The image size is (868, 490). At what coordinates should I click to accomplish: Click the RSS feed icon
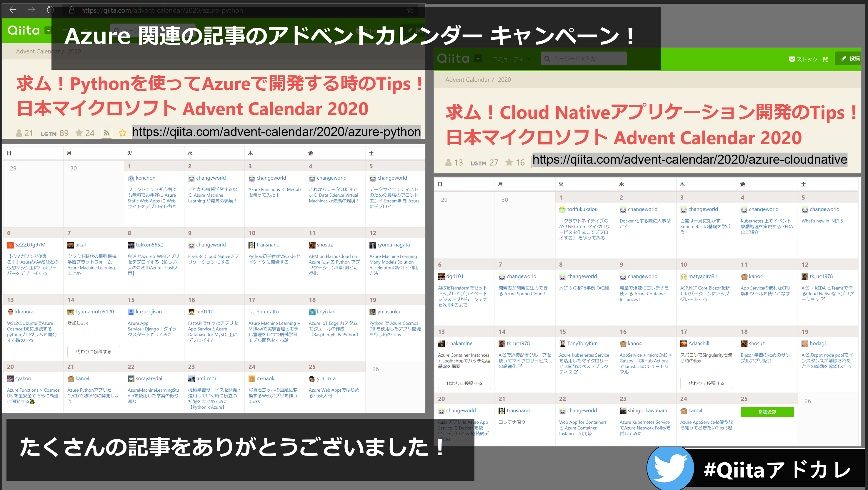point(106,133)
